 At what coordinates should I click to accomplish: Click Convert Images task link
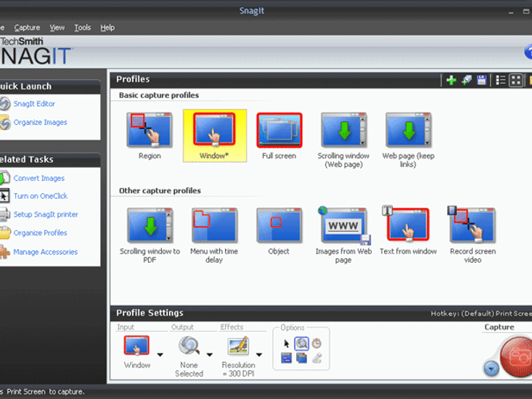point(39,178)
